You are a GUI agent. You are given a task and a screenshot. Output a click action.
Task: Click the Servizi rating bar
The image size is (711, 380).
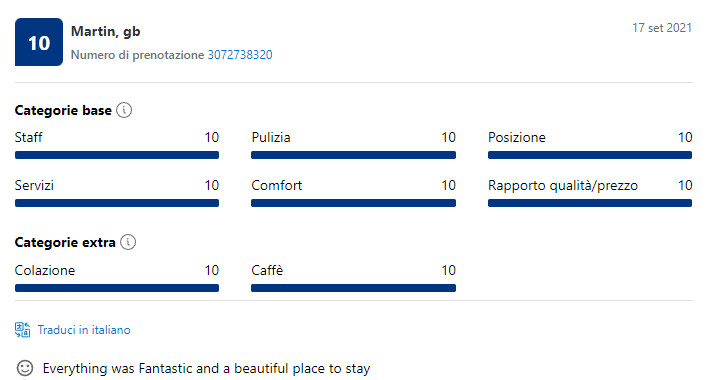click(117, 203)
